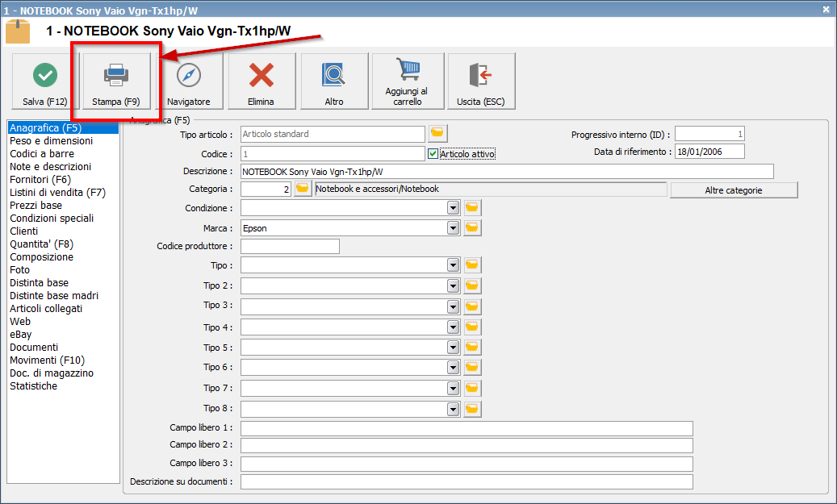This screenshot has height=504, width=837.
Task: Exit the window with Uscita (ESC)
Action: (x=481, y=81)
